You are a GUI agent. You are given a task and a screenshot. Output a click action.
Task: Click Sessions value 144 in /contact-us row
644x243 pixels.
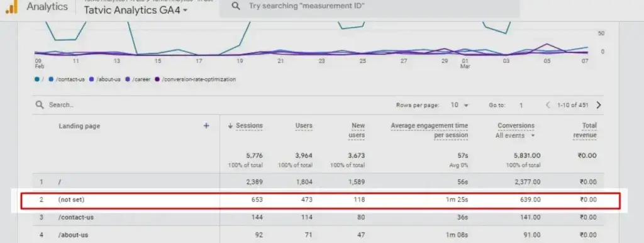[257, 217]
